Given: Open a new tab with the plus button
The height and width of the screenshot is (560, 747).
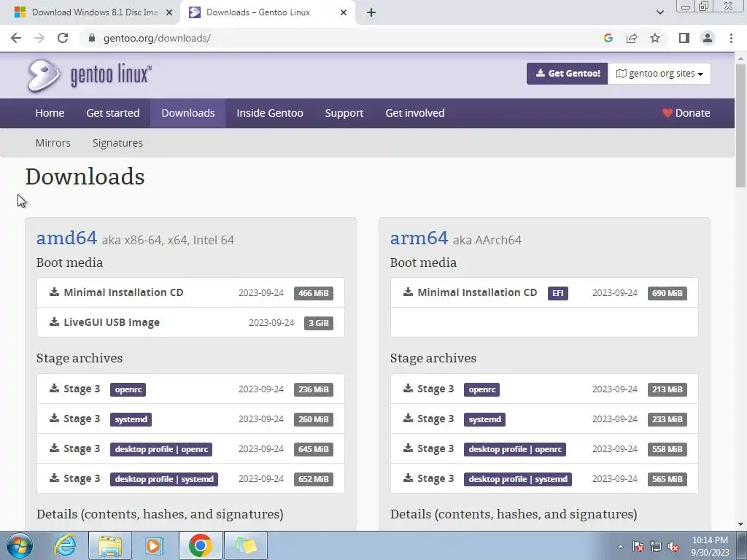Looking at the screenshot, I should 371,12.
